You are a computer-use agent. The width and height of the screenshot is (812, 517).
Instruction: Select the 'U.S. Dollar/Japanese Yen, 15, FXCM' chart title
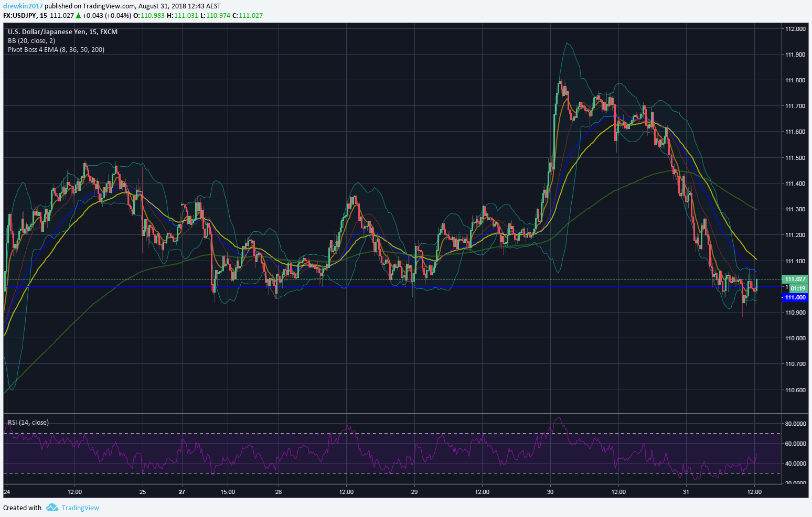(x=63, y=32)
